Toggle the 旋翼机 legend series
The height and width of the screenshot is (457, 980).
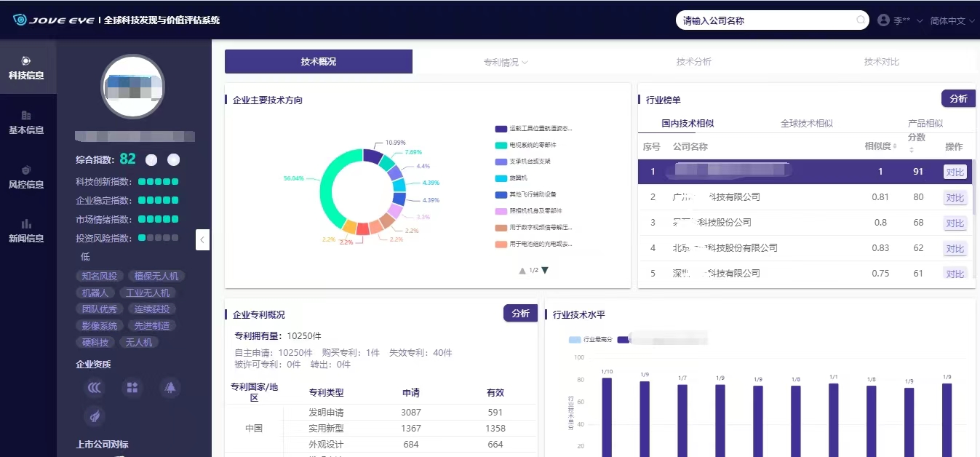click(x=512, y=178)
